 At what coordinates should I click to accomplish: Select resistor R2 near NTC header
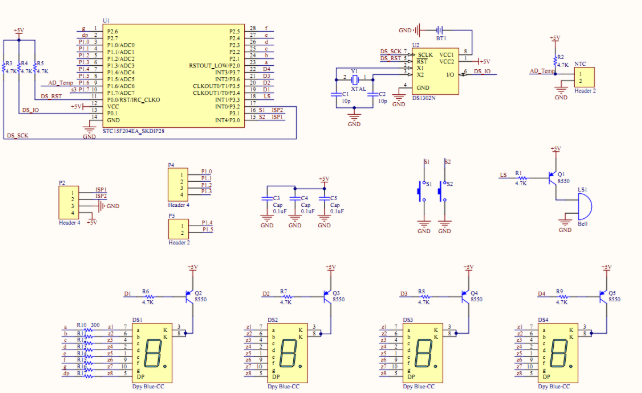pyautogui.click(x=556, y=61)
